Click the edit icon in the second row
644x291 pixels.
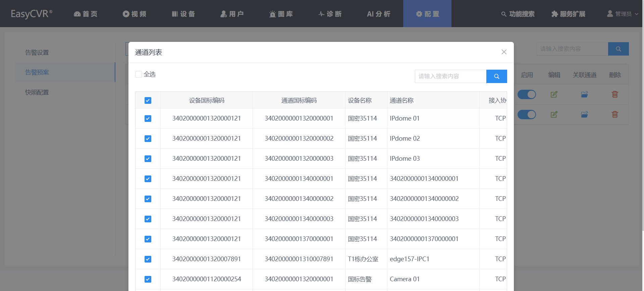click(x=554, y=115)
